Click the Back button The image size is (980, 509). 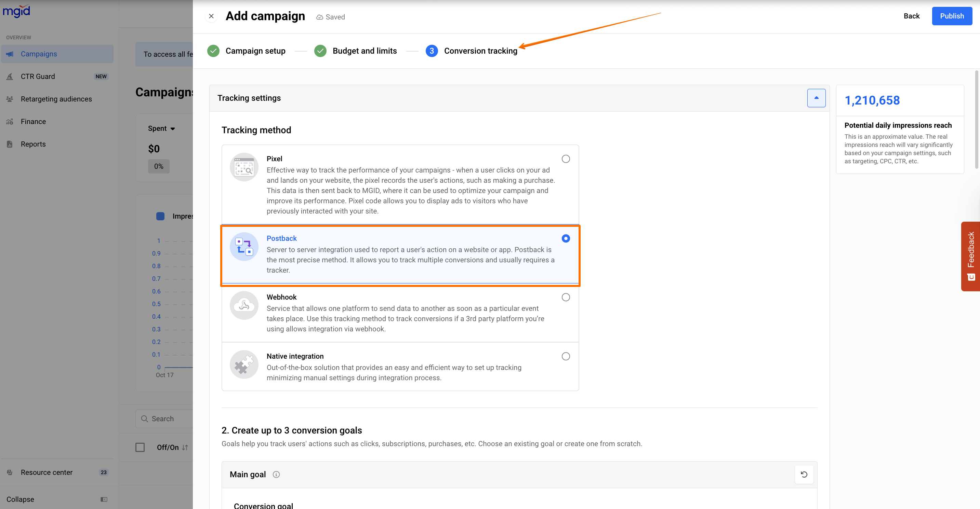point(911,16)
